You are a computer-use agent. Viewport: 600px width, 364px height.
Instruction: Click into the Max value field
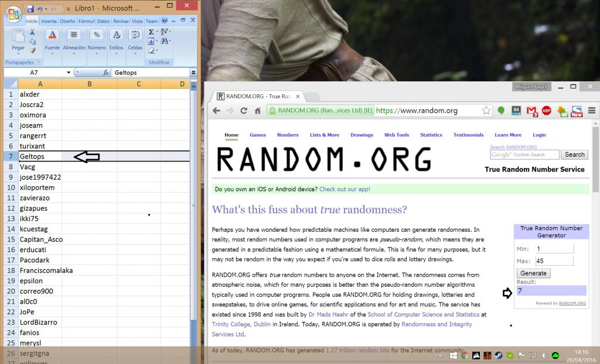(x=554, y=261)
